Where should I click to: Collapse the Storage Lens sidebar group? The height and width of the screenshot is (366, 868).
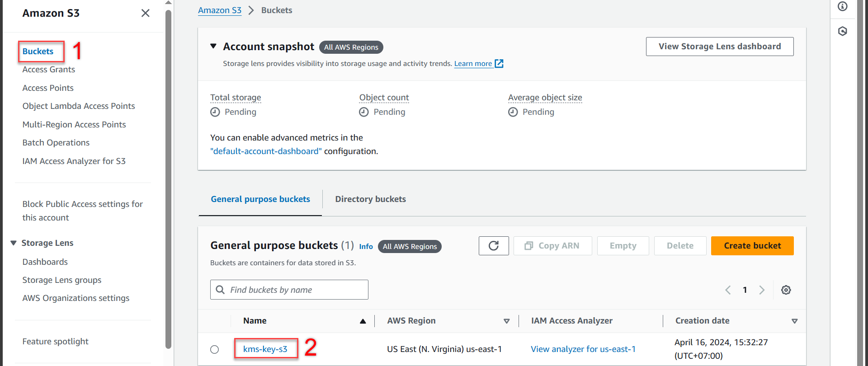click(14, 243)
